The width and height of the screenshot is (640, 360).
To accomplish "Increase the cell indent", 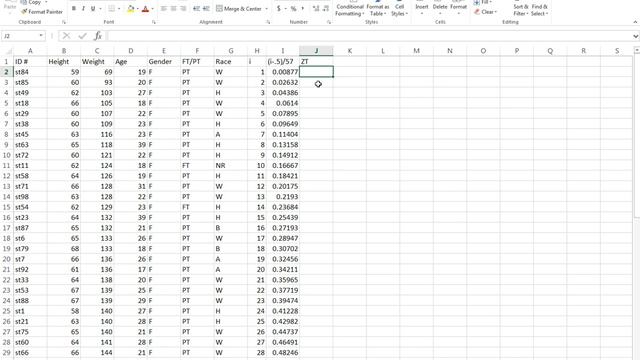I will point(206,9).
